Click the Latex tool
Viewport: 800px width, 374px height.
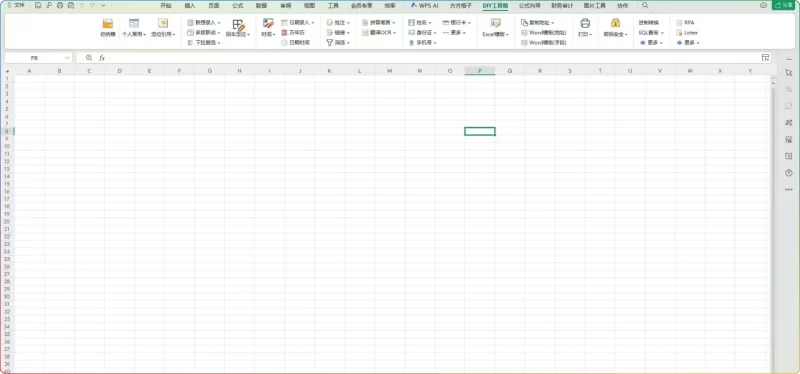click(x=687, y=32)
